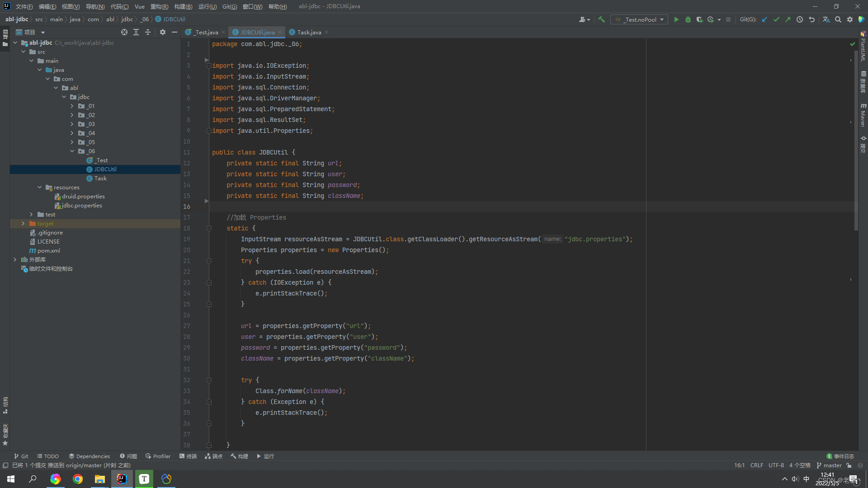868x488 pixels.
Task: Open the 事件日志 event log
Action: 840,456
